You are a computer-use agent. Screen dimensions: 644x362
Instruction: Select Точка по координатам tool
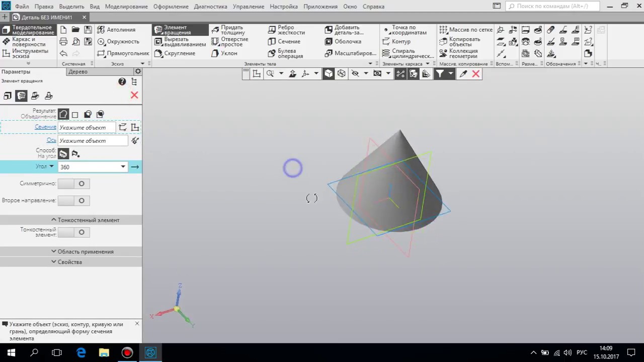click(405, 30)
